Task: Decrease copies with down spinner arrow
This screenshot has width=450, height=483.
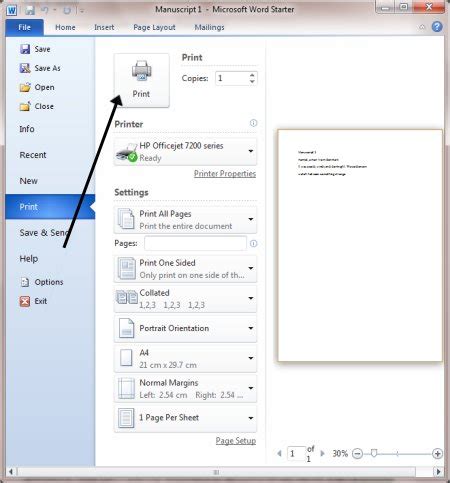Action: click(252, 82)
